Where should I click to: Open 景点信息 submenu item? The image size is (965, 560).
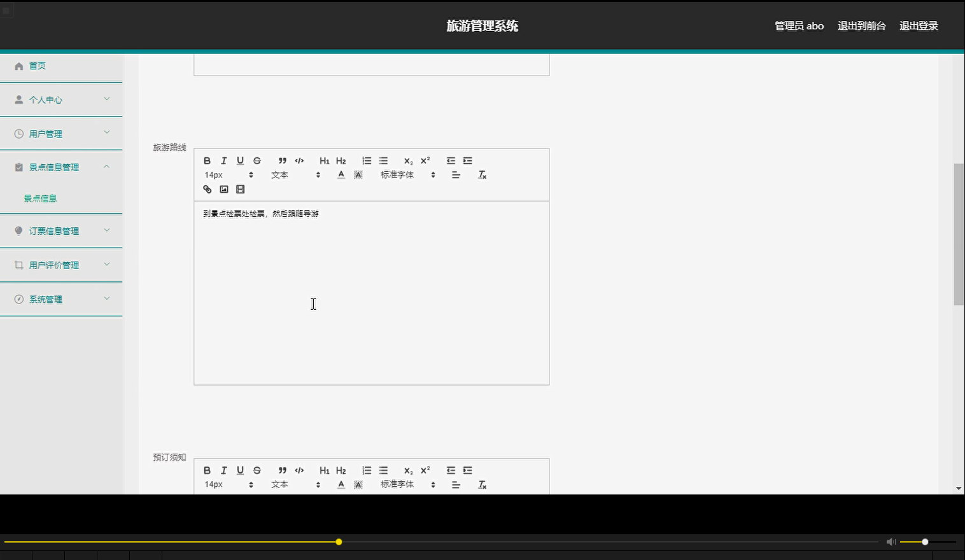40,199
